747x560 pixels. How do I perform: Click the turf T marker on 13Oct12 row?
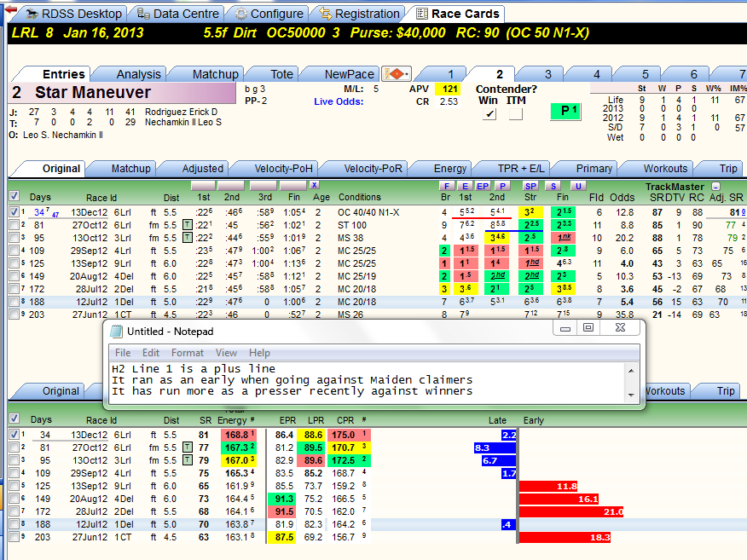(x=188, y=238)
